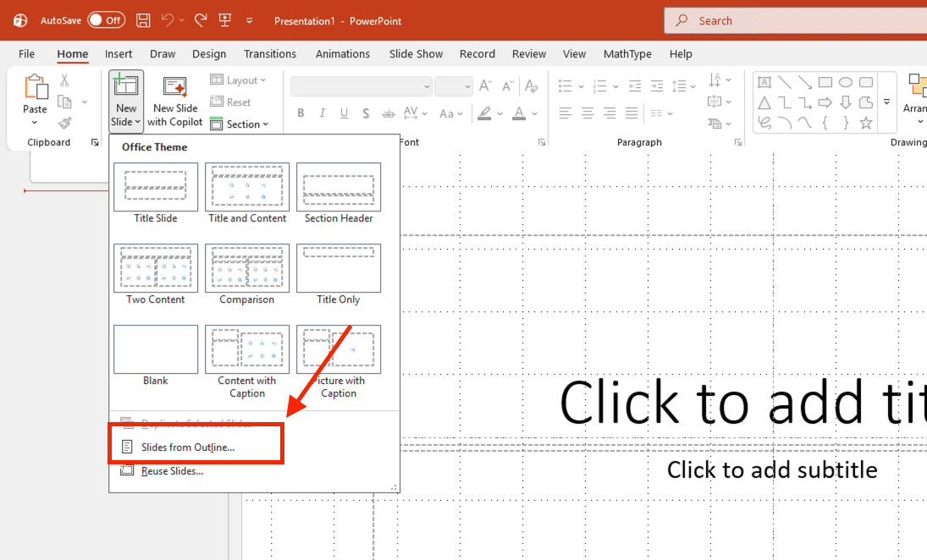Select the Isosceles Triangle shape

coord(764,103)
